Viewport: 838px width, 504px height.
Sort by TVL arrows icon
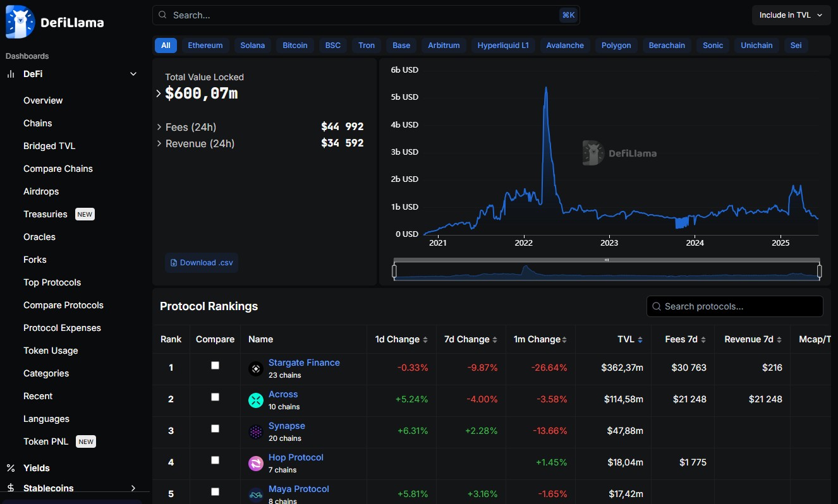click(640, 340)
